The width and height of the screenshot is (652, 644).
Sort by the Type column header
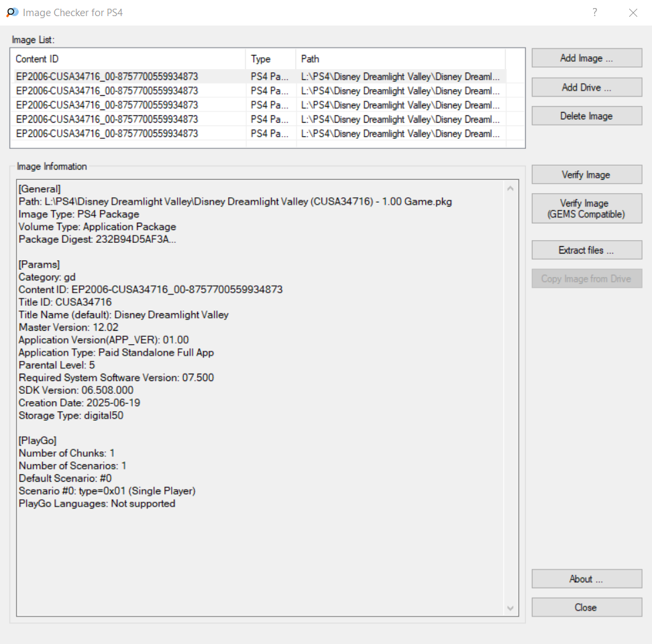pos(271,59)
